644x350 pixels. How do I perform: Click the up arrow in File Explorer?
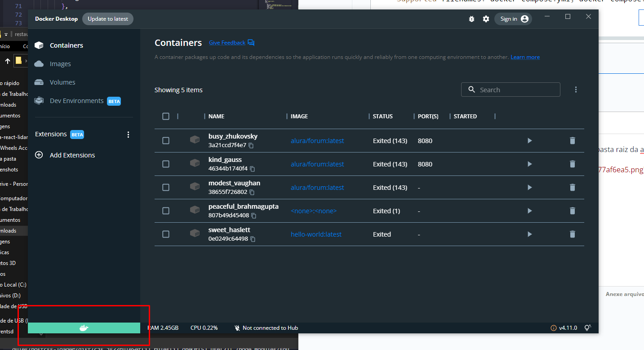pos(7,61)
